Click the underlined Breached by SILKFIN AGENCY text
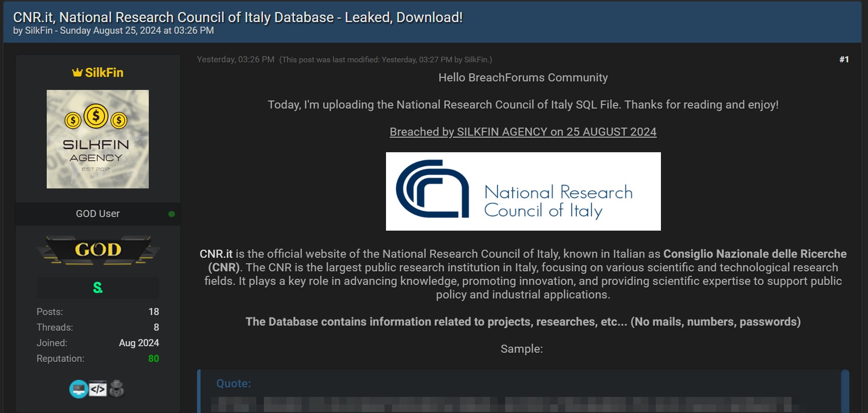Image resolution: width=868 pixels, height=413 pixels. [523, 132]
